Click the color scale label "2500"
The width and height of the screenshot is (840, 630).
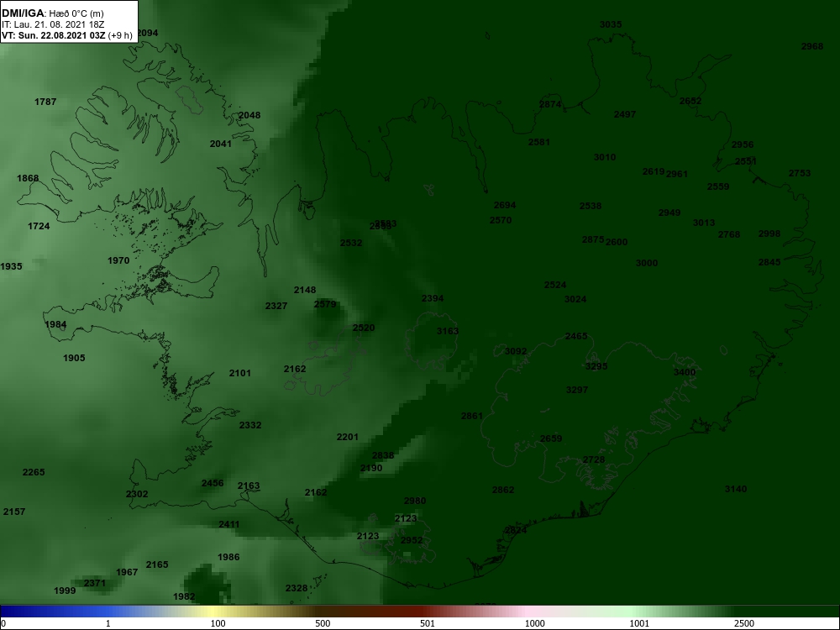click(744, 623)
